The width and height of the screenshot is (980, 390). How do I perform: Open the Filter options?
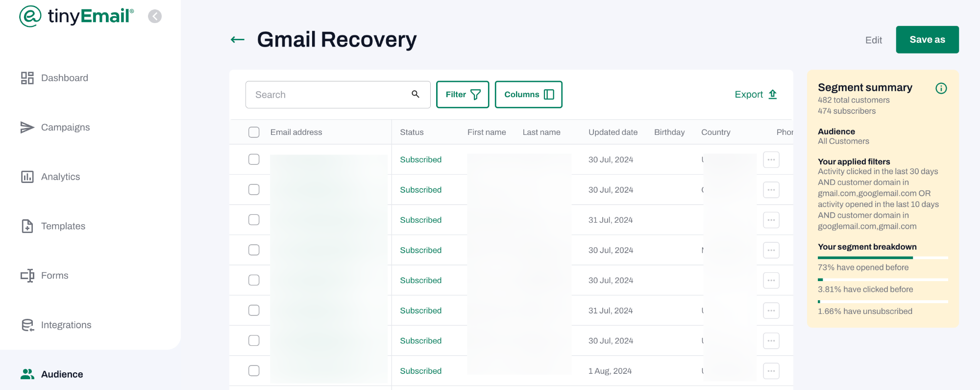(463, 95)
